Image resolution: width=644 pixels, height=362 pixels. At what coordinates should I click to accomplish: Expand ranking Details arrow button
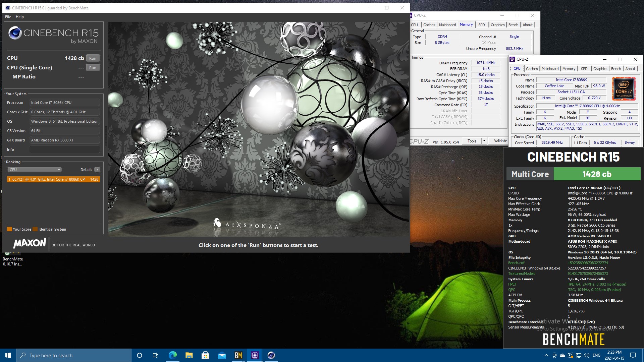coord(97,170)
